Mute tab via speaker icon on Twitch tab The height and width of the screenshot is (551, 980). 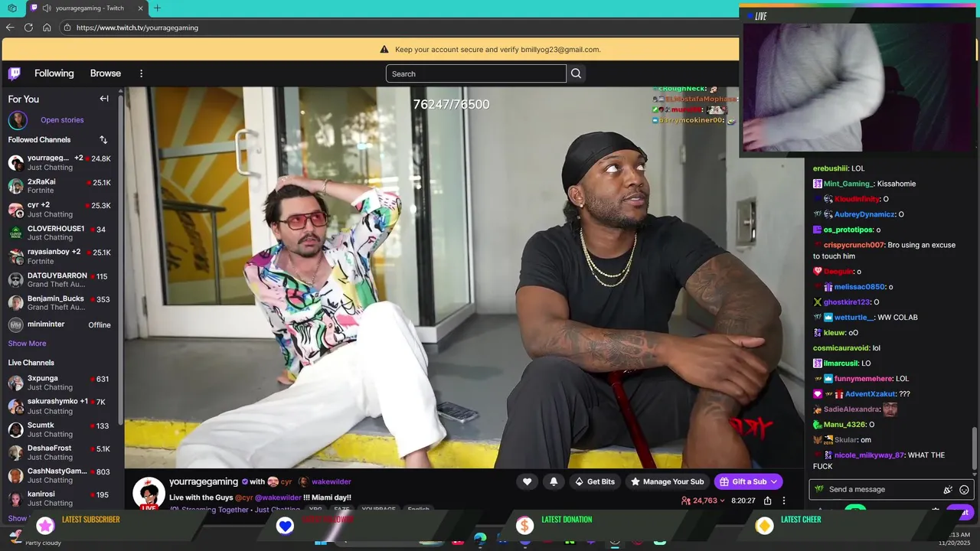point(47,8)
